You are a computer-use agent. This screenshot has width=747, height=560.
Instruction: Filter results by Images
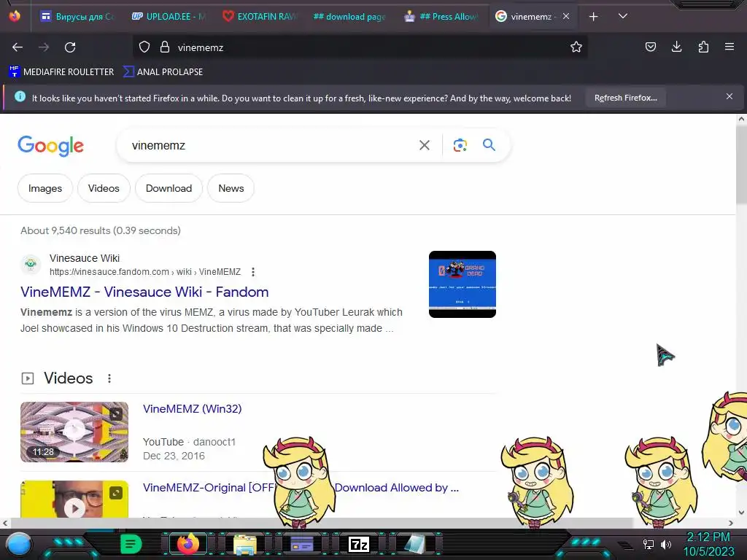[44, 188]
